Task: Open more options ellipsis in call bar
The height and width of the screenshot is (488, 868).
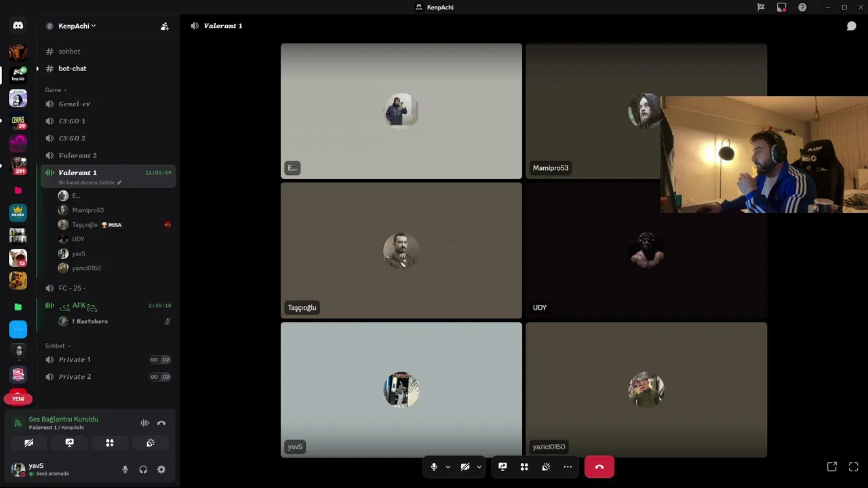Action: coord(568,467)
